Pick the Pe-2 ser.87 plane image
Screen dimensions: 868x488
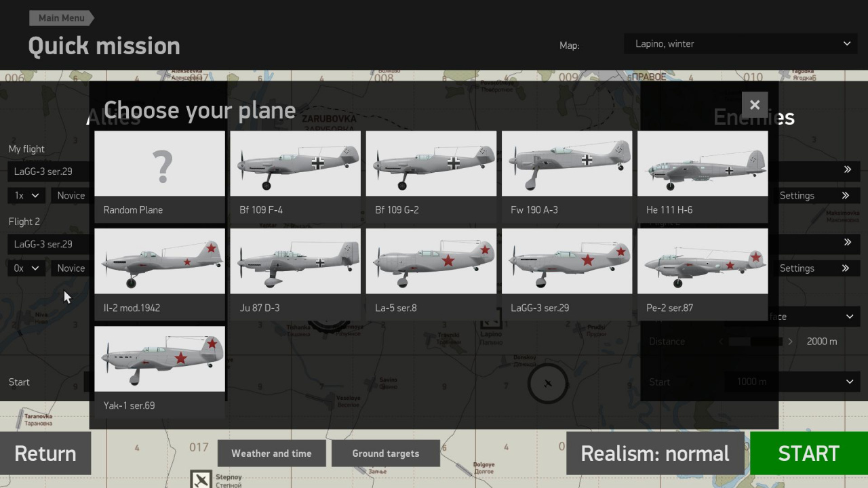tap(702, 261)
